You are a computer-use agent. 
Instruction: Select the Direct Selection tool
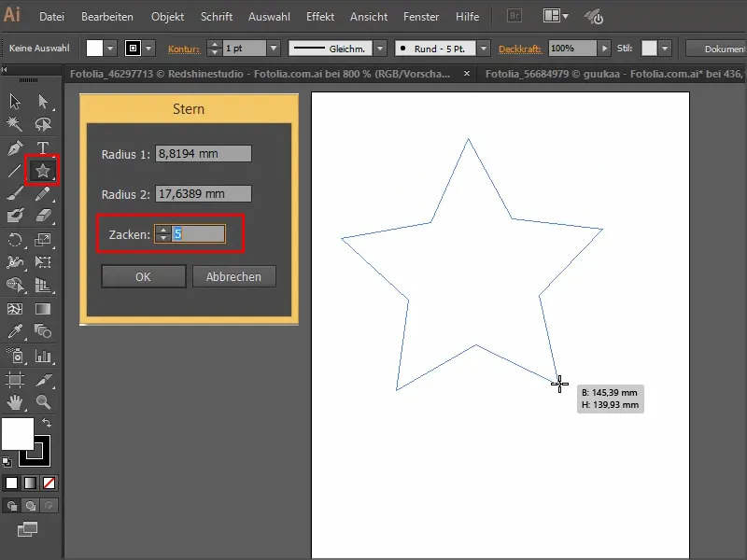point(43,101)
